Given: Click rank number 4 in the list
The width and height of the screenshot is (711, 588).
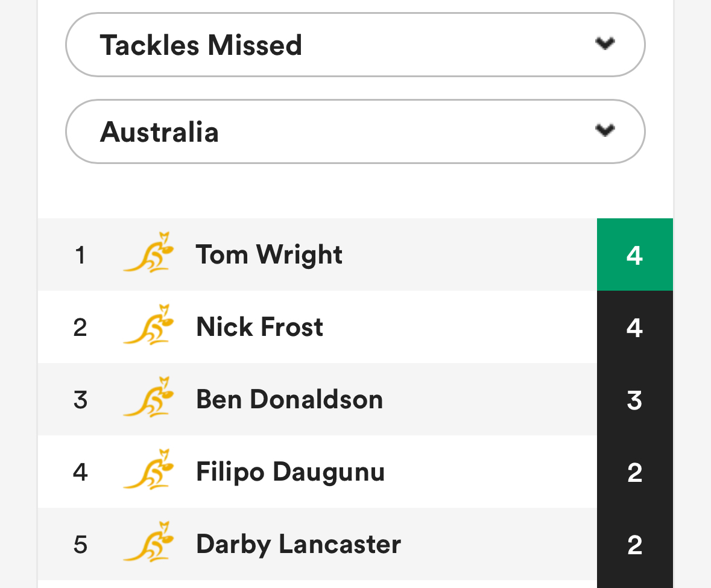Looking at the screenshot, I should [x=80, y=472].
